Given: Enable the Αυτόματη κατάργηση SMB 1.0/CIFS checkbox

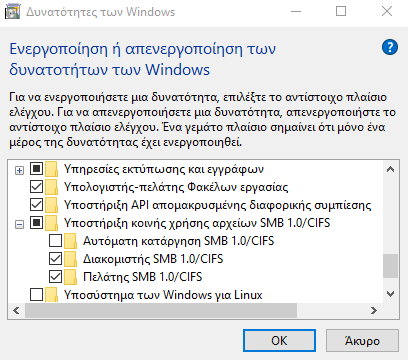Looking at the screenshot, I should (55, 241).
